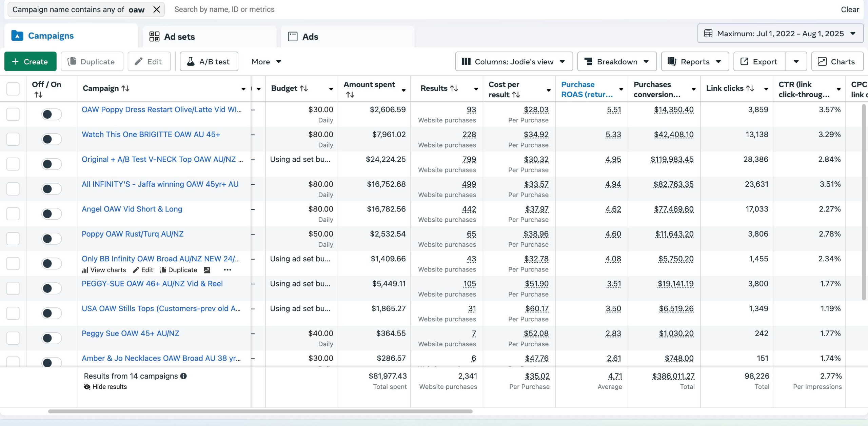Open the Breakdown dropdown menu
This screenshot has height=426, width=868.
coord(617,61)
